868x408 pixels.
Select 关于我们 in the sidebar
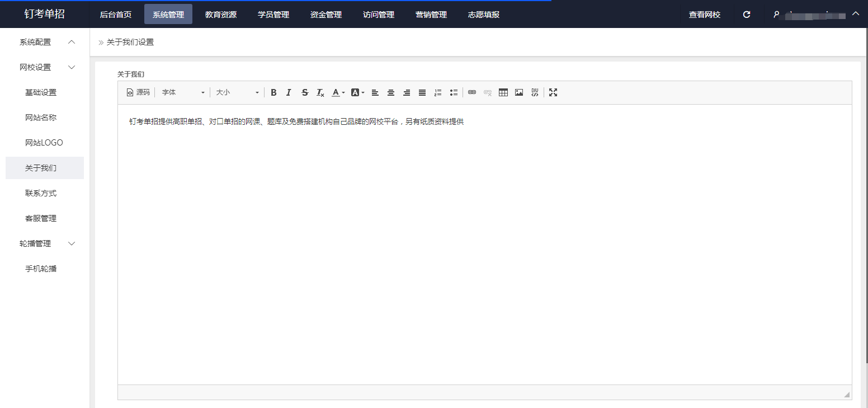click(45, 168)
